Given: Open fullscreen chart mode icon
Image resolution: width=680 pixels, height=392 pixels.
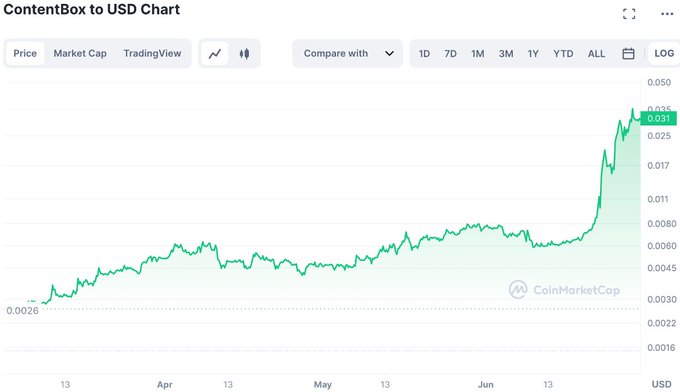Looking at the screenshot, I should [x=629, y=14].
